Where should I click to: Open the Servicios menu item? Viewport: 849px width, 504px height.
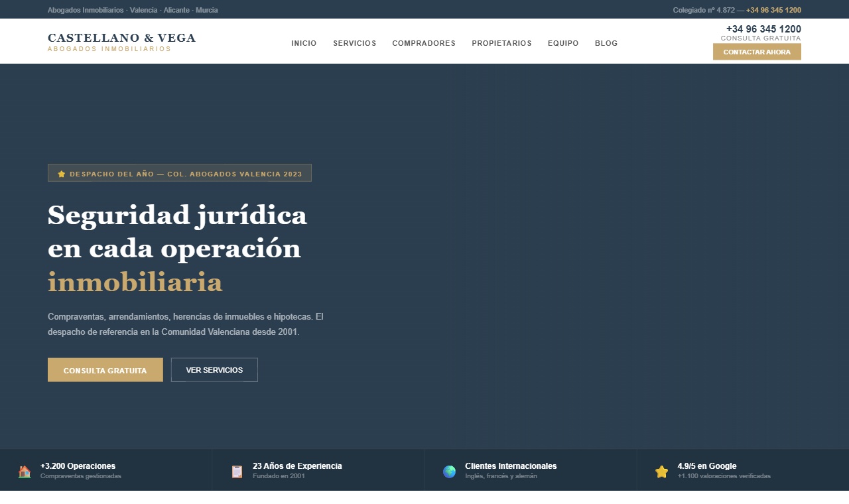click(x=354, y=43)
